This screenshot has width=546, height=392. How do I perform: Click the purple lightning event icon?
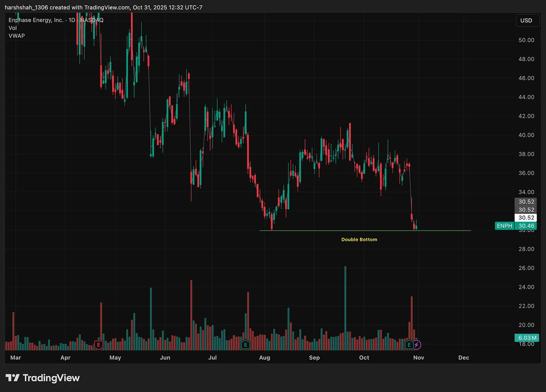(x=417, y=344)
